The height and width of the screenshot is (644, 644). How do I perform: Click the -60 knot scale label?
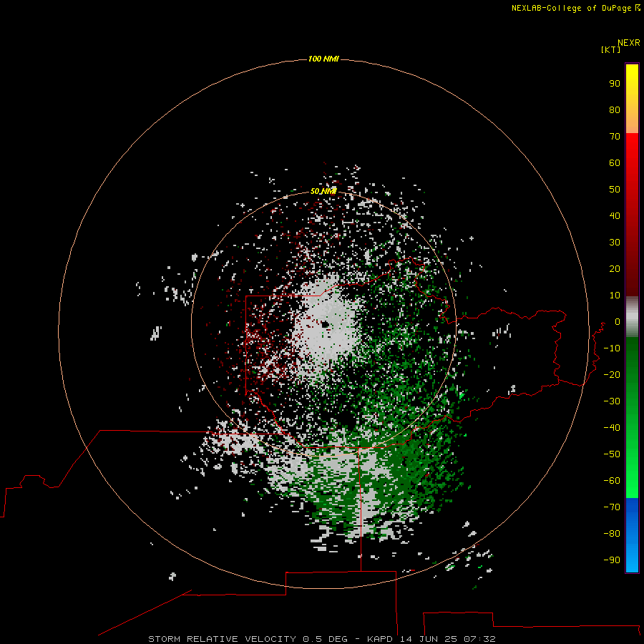[612, 481]
